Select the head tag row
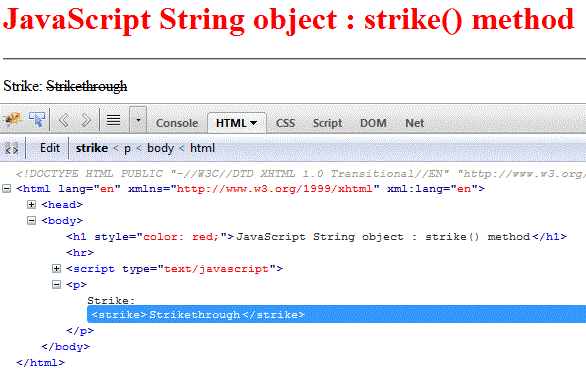 click(x=62, y=205)
